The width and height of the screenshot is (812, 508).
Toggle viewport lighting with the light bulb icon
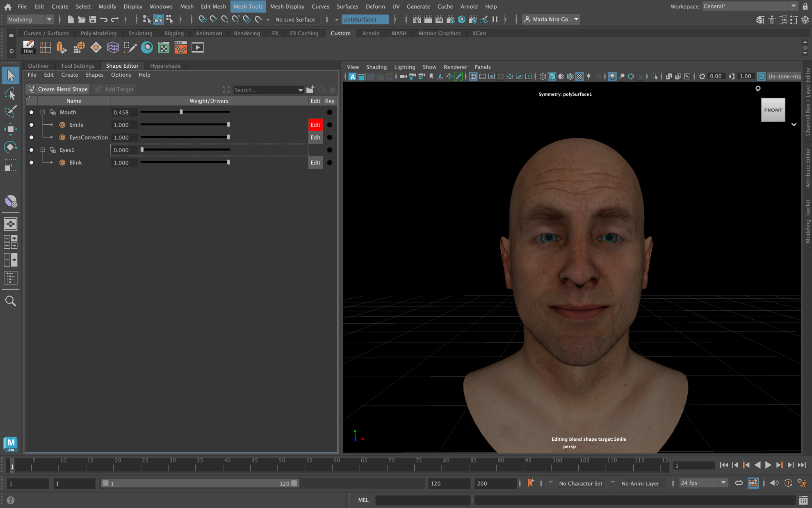(x=588, y=76)
